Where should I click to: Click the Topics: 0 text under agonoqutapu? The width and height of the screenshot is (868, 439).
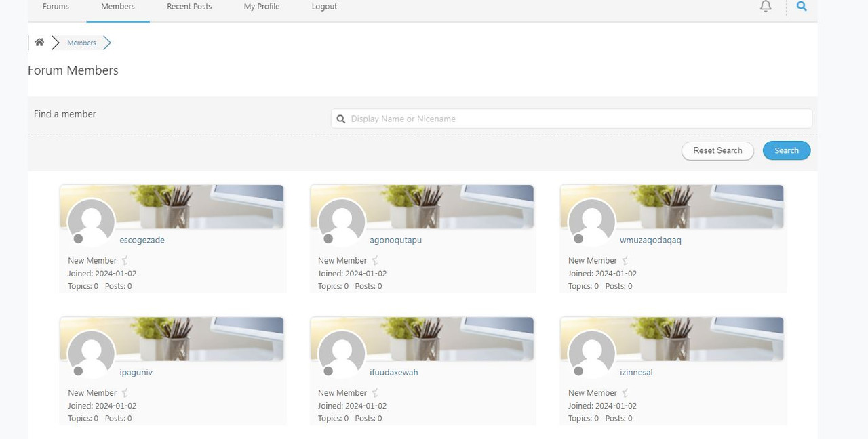pyautogui.click(x=333, y=286)
